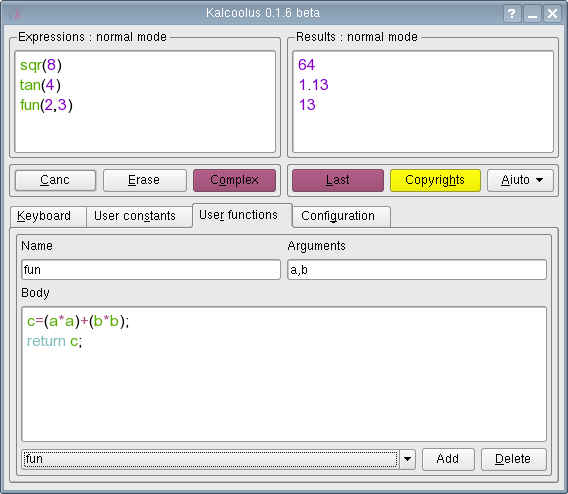Click the Kalcoolus 0.1.6 beta title text
Viewport: 568px width, 494px height.
coord(263,13)
